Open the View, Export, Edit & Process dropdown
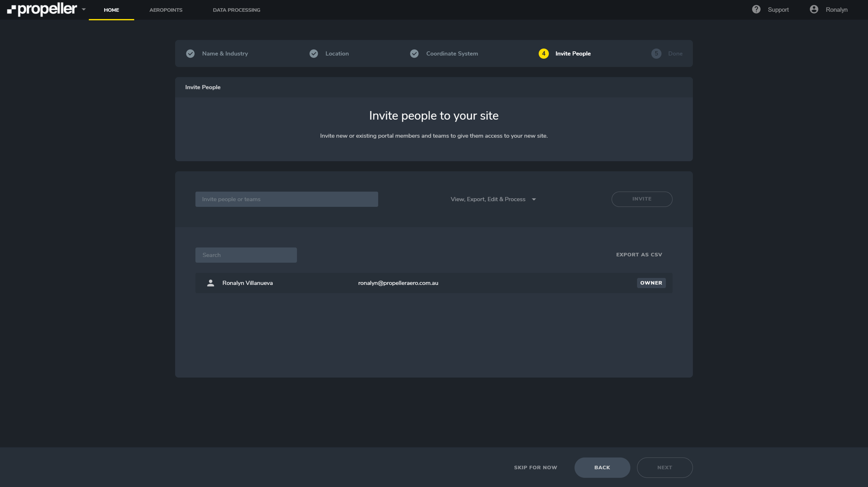 [493, 199]
